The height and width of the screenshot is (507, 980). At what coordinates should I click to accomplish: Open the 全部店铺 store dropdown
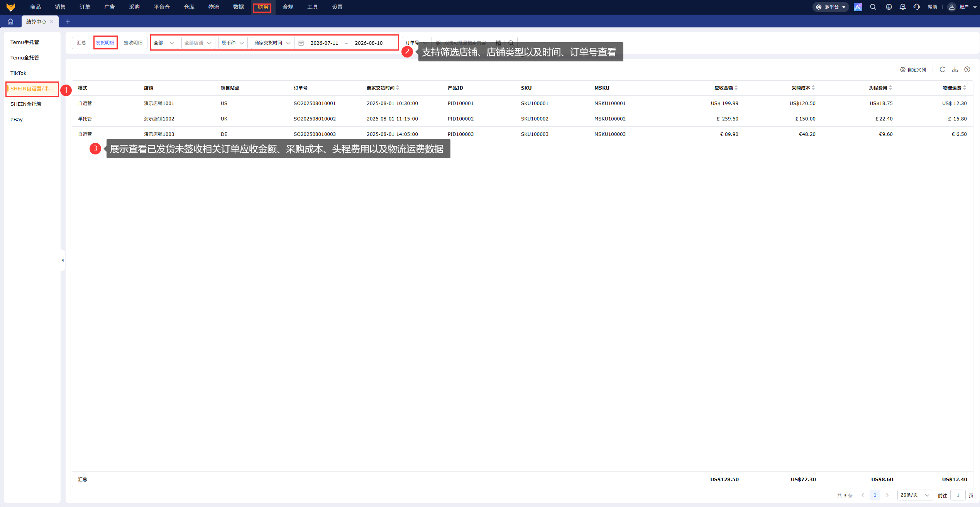tap(198, 43)
